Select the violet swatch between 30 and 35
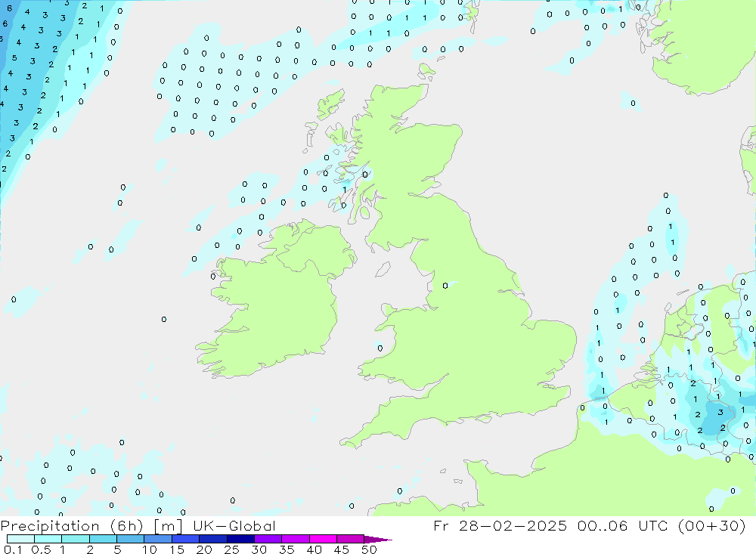The width and height of the screenshot is (756, 554). pos(268,539)
